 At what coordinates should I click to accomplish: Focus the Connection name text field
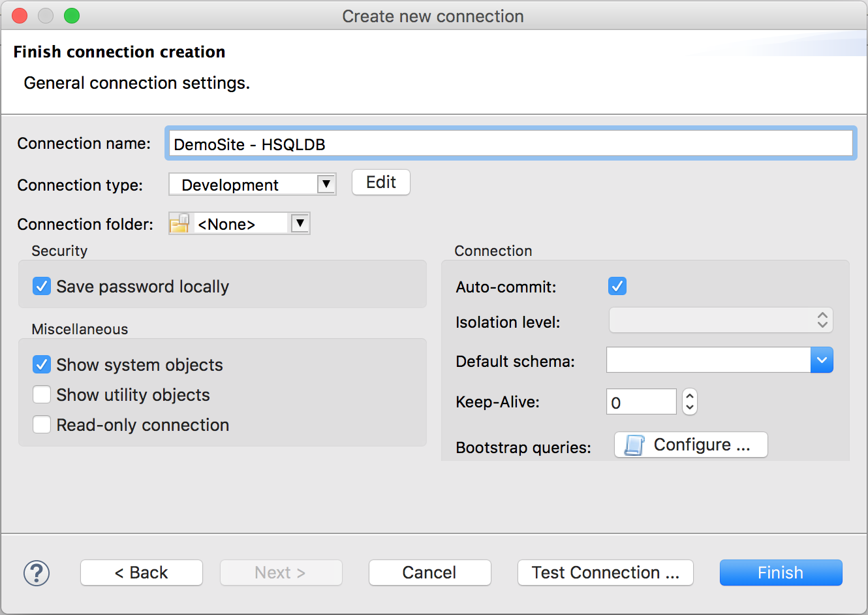point(510,144)
